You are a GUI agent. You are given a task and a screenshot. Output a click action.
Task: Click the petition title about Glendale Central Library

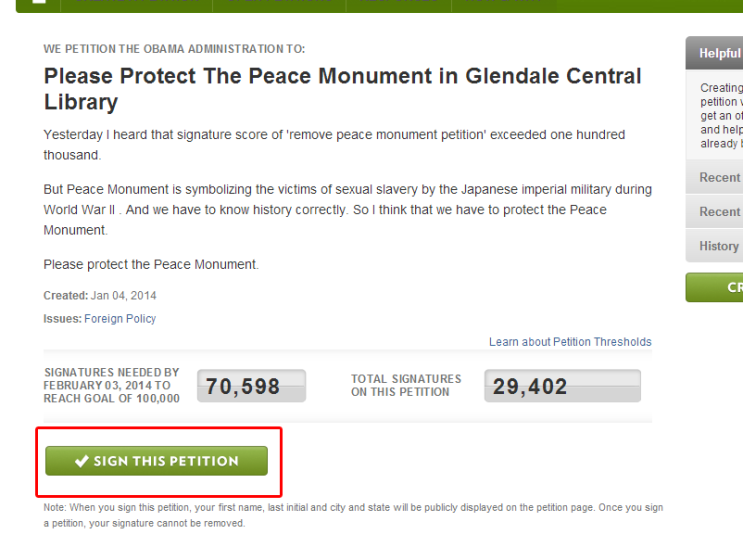pos(343,89)
